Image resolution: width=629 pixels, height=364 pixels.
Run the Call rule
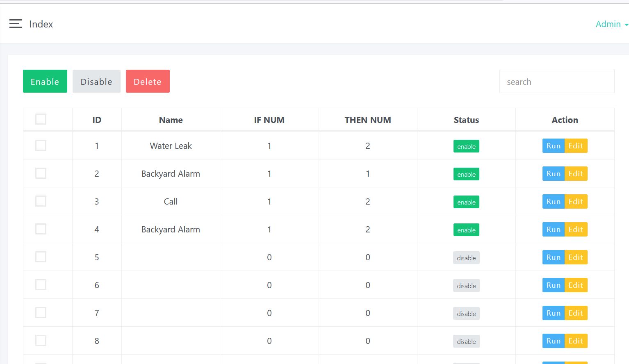coord(553,202)
